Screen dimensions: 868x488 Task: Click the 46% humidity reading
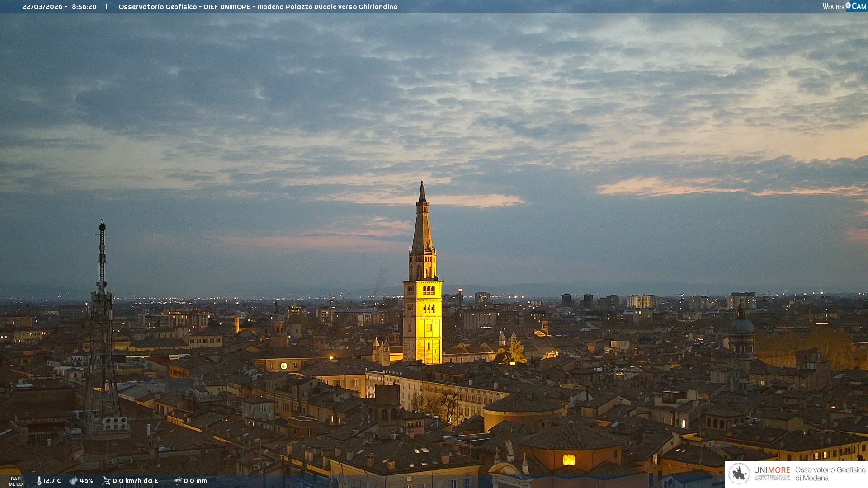pyautogui.click(x=86, y=481)
